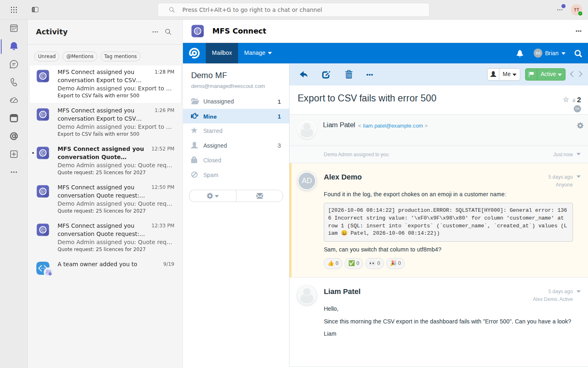Go to the next conversation arrow
This screenshot has width=588, height=368.
(x=581, y=74)
